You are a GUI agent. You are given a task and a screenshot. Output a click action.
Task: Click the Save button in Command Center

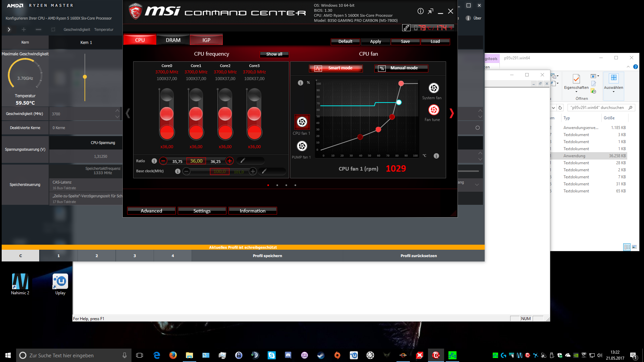tap(405, 42)
